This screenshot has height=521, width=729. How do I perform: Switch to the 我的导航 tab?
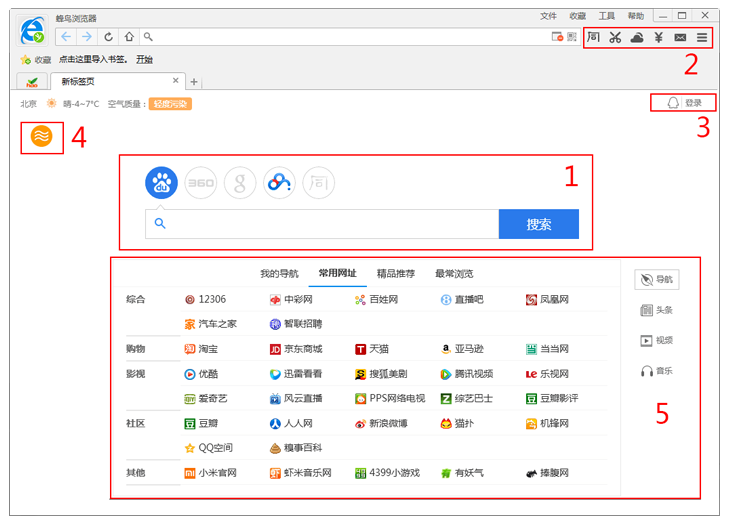(279, 274)
